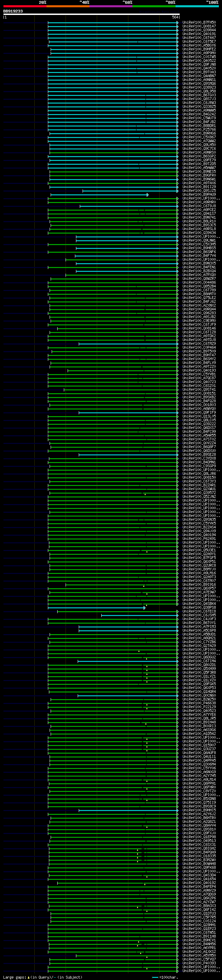The image size is (222, 980).
Task: Select the UniRef100_B4G242 label
Action: (199, 114)
